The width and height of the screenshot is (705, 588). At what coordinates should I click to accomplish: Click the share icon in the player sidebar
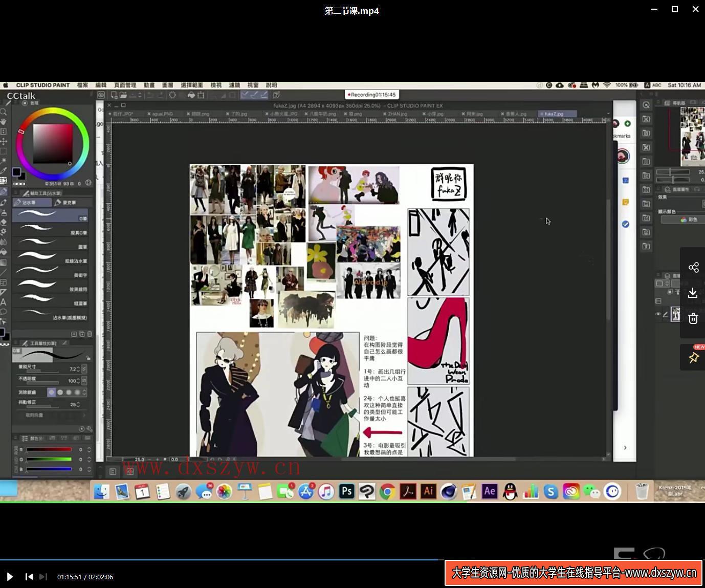click(x=693, y=268)
